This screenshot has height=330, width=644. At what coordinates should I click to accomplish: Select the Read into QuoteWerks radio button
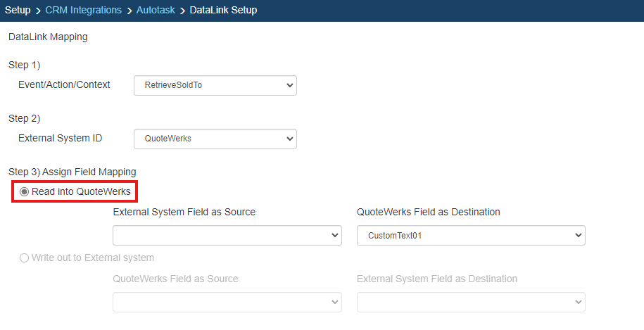(x=25, y=191)
